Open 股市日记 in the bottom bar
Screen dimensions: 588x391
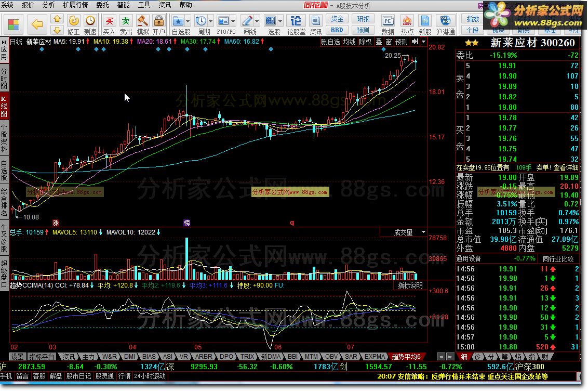tap(78, 376)
